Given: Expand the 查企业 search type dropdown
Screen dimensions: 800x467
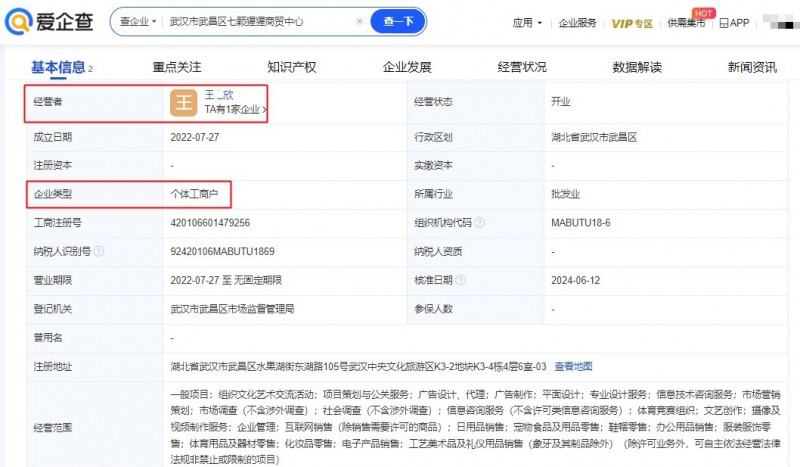Looking at the screenshot, I should (x=141, y=21).
